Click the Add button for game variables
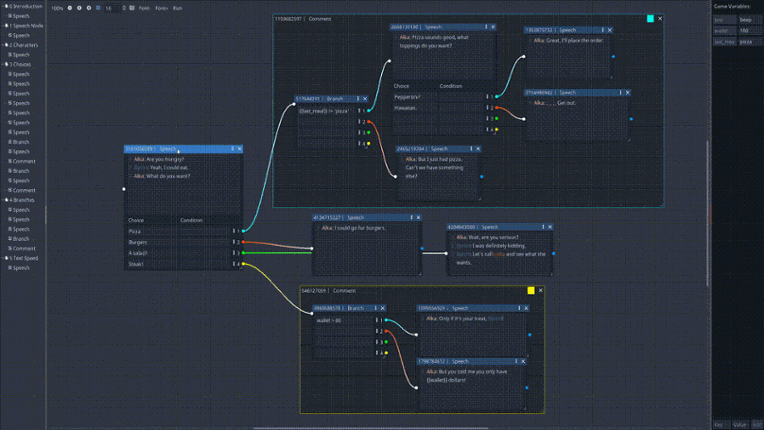Image resolution: width=764 pixels, height=430 pixels. click(x=757, y=424)
